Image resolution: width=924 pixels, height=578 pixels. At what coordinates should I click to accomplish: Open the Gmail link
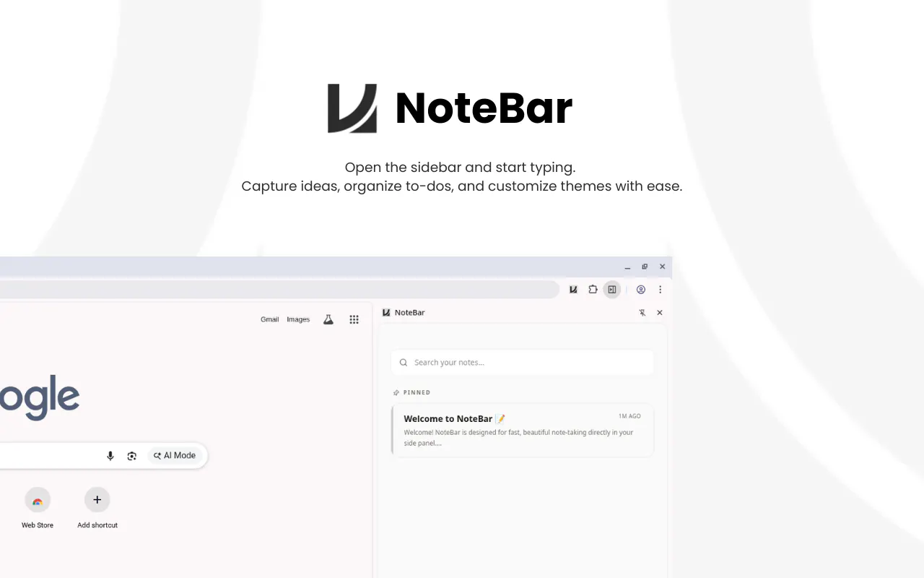tap(270, 319)
